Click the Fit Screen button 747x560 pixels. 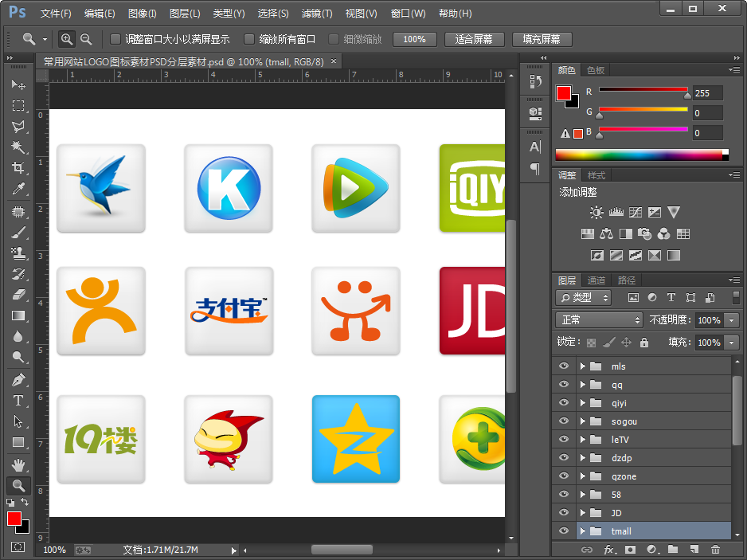(x=474, y=39)
